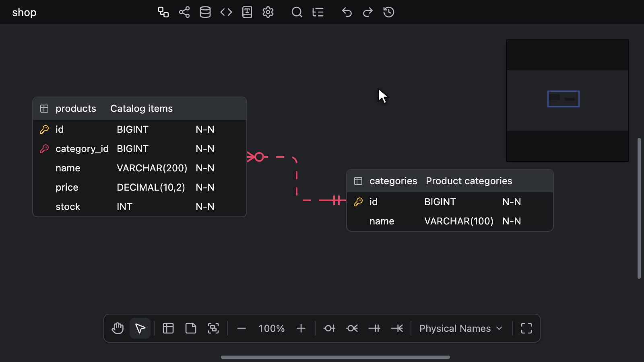Open settings gear icon

pyautogui.click(x=268, y=12)
